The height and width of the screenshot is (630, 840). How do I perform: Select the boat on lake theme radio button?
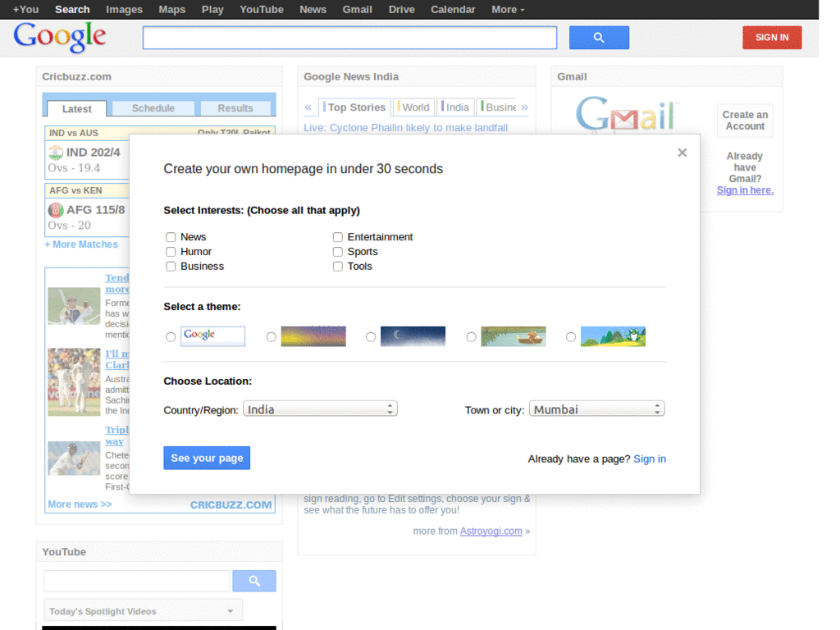471,337
